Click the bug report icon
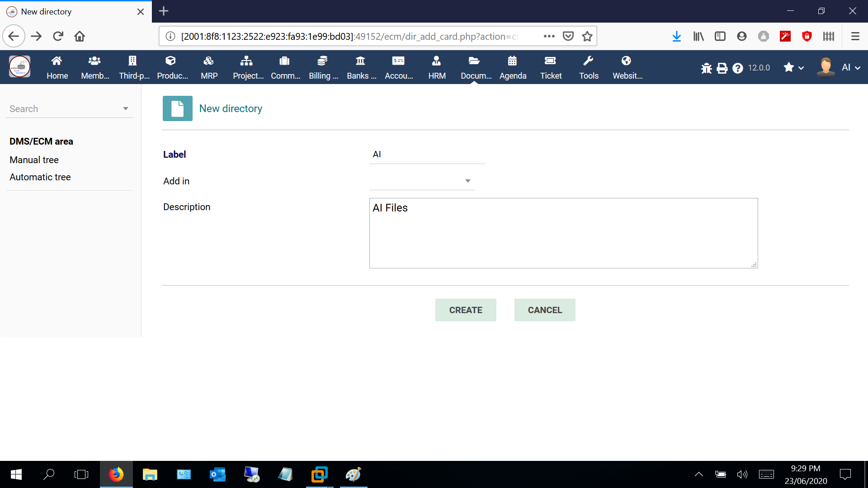This screenshot has height=488, width=868. click(706, 68)
